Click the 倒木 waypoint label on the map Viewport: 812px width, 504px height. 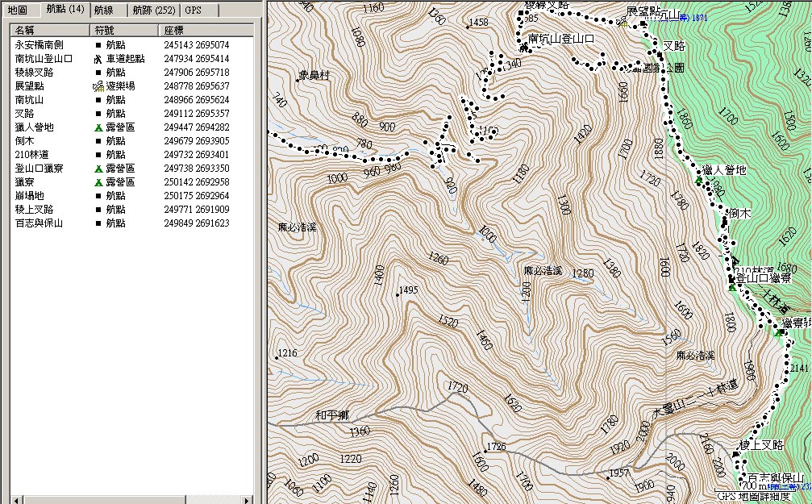(x=739, y=214)
